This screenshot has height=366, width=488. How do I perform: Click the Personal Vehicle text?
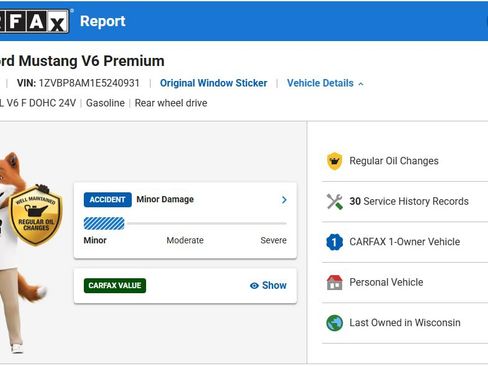[386, 282]
